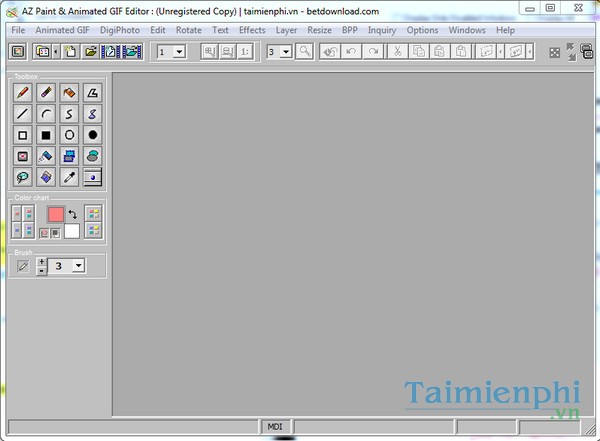Viewport: 600px width, 441px height.
Task: Select the Arc tool
Action: [46, 114]
